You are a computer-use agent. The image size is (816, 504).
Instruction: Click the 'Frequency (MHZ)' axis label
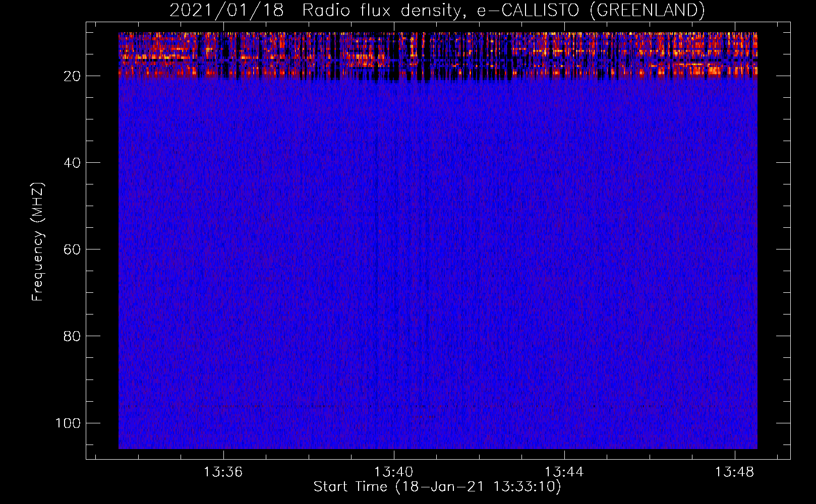[x=38, y=241]
